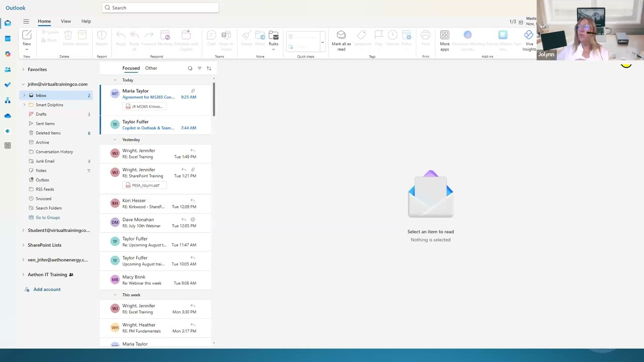The image size is (644, 362).
Task: Open More apps in Add-ins group
Action: (x=445, y=35)
